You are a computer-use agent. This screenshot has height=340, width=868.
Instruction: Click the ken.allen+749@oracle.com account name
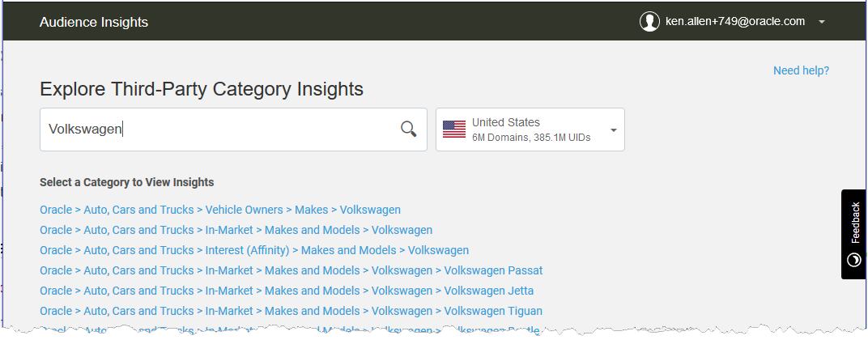pyautogui.click(x=735, y=22)
